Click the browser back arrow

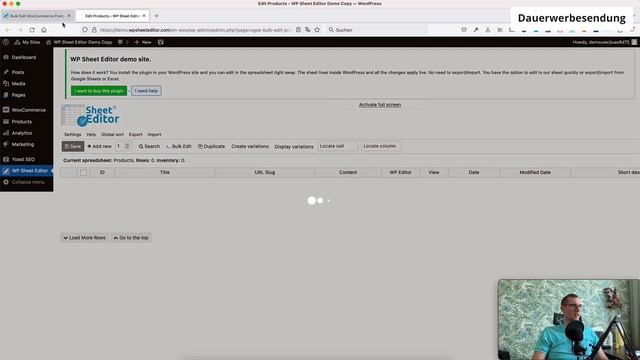pos(7,30)
